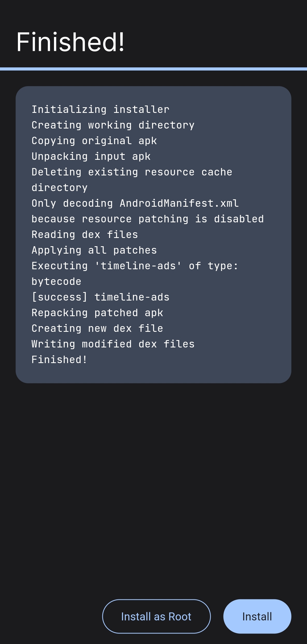The image size is (307, 644).
Task: Select the 'Reading dex files' log line
Action: (x=85, y=234)
